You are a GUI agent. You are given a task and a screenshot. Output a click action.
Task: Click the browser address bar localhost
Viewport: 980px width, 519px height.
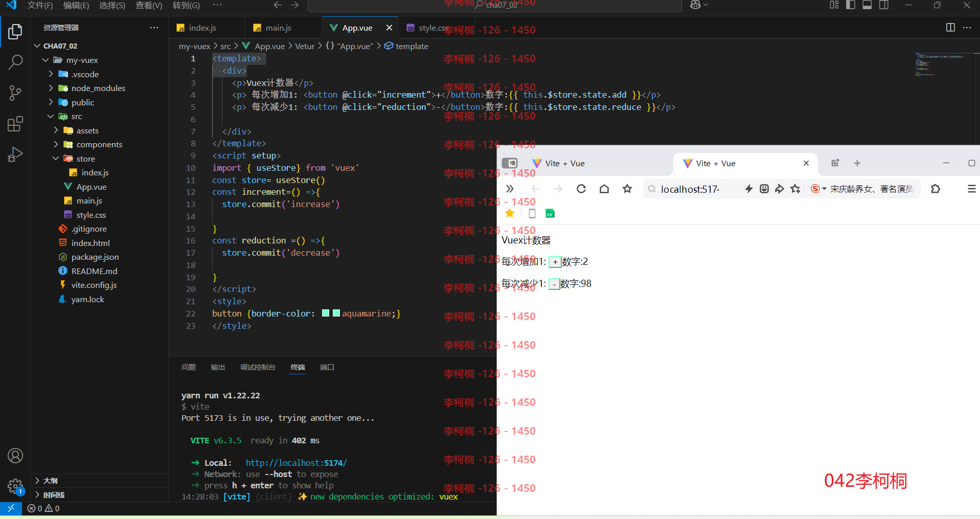[690, 189]
